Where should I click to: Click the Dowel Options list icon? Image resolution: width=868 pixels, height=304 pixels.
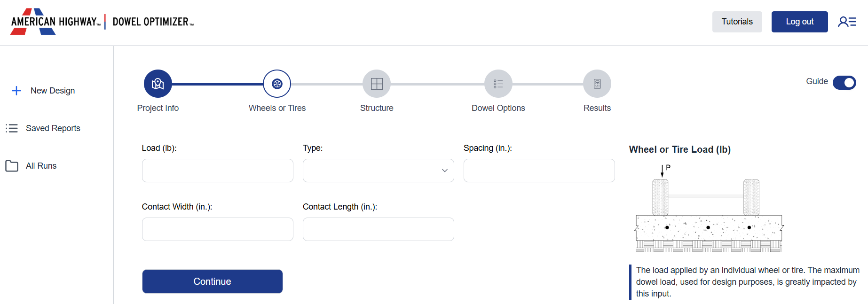coord(498,83)
